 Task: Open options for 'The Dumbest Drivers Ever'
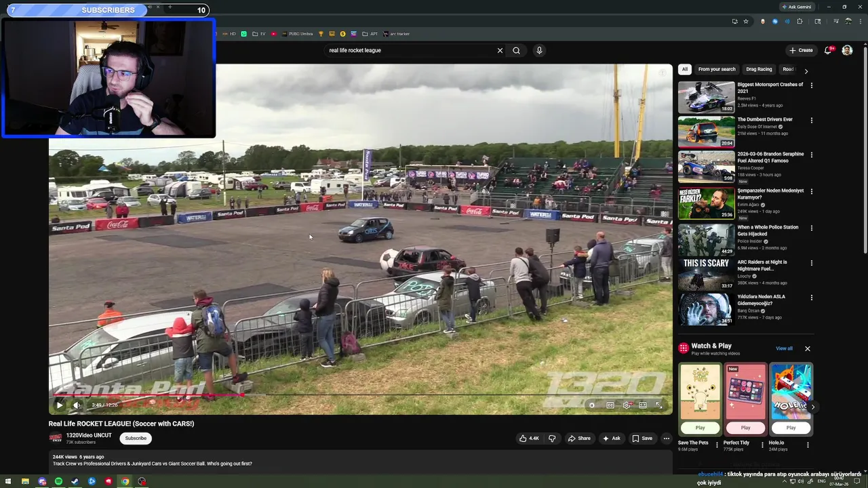[811, 121]
